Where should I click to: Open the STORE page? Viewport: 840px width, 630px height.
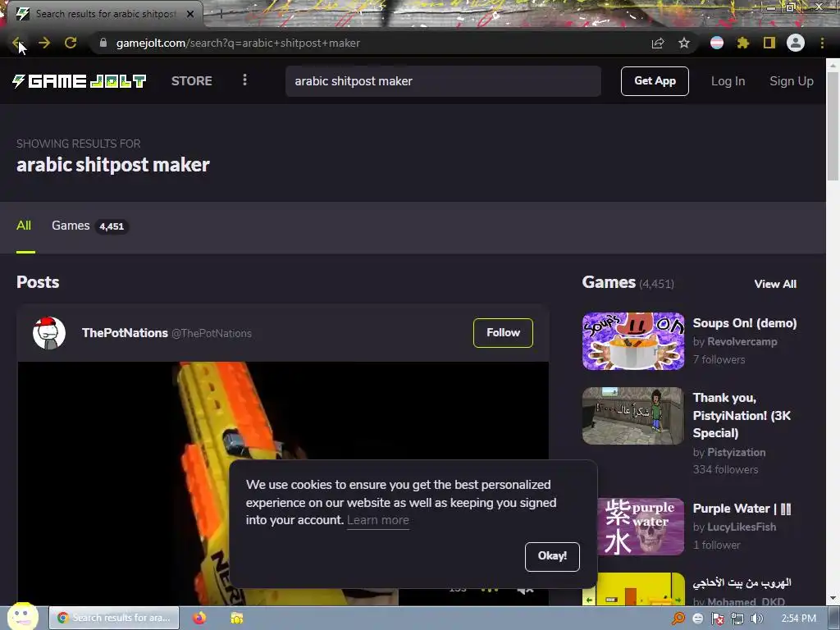click(x=192, y=81)
